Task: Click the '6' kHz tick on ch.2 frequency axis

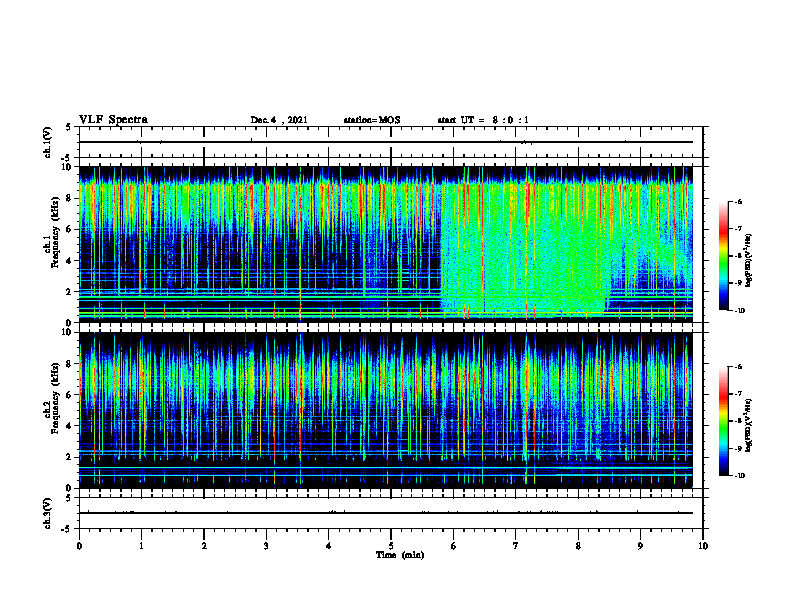Action: click(x=69, y=395)
